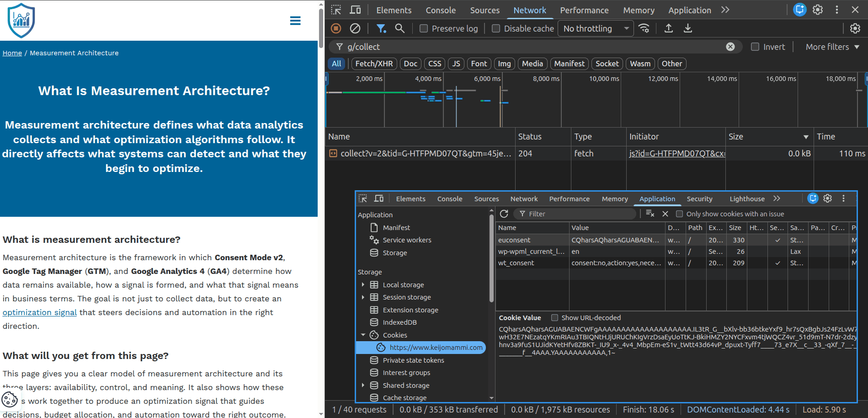Click the import HAR file upload icon
The height and width of the screenshot is (418, 868).
coord(668,28)
